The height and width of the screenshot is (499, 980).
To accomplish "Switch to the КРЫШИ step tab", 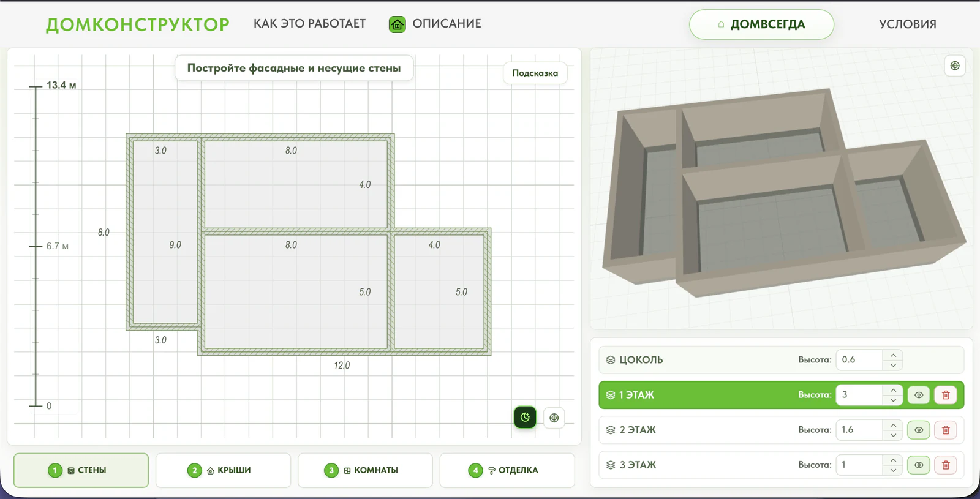I will (223, 470).
